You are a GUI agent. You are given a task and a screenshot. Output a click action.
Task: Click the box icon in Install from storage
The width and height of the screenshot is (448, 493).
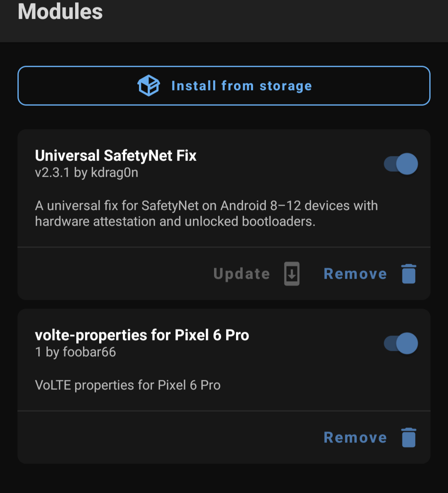point(149,85)
